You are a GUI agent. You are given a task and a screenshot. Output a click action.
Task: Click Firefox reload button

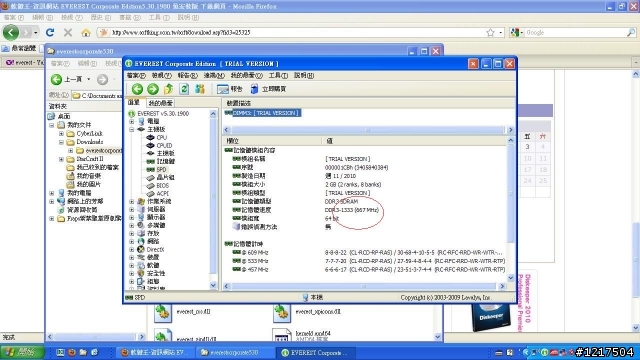tap(50, 32)
